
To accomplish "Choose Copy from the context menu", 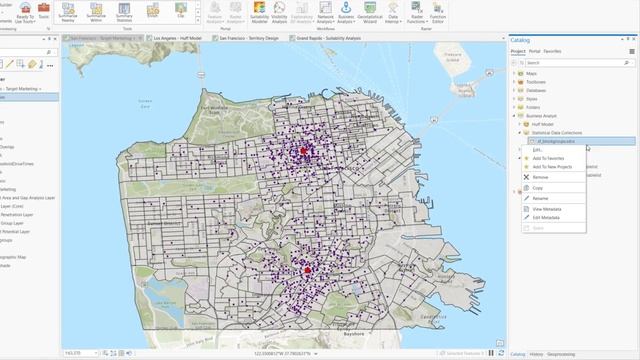I will coord(554,188).
